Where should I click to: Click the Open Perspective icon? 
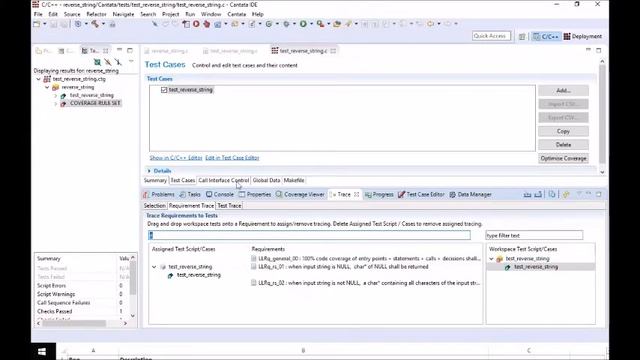[522, 37]
